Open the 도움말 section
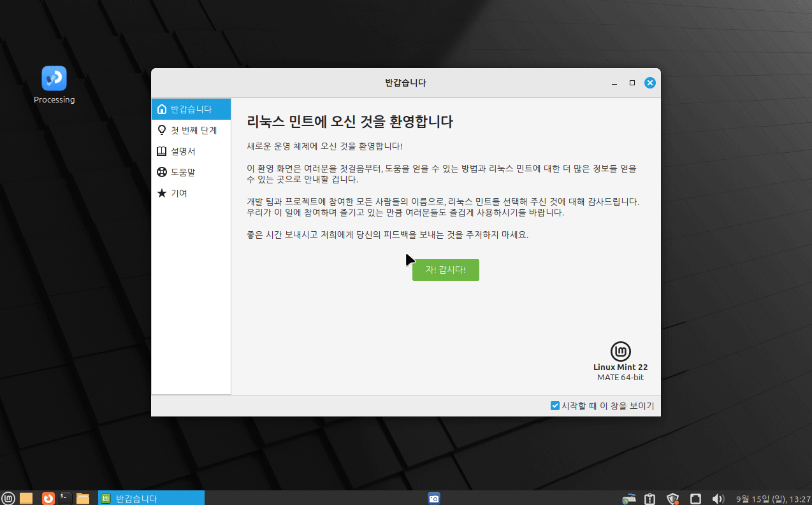The image size is (812, 505). coord(191,172)
